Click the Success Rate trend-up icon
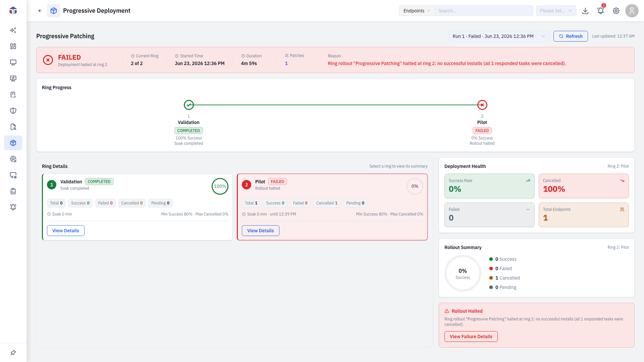Viewport: 644px width, 362px height. point(528,181)
